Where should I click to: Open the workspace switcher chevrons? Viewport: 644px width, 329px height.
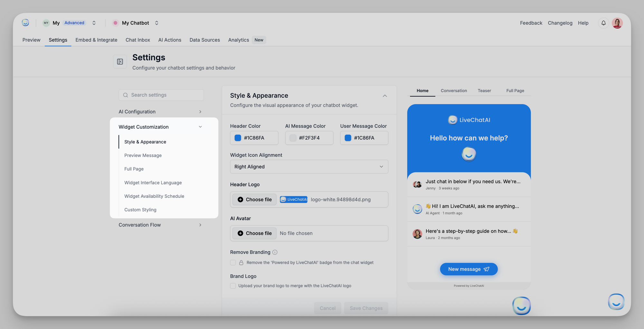click(94, 23)
